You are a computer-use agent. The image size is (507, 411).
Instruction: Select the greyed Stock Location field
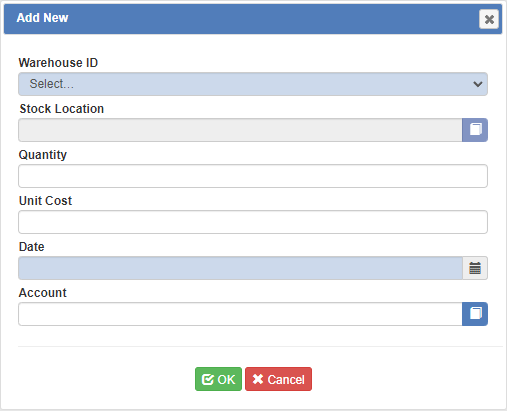click(x=240, y=130)
